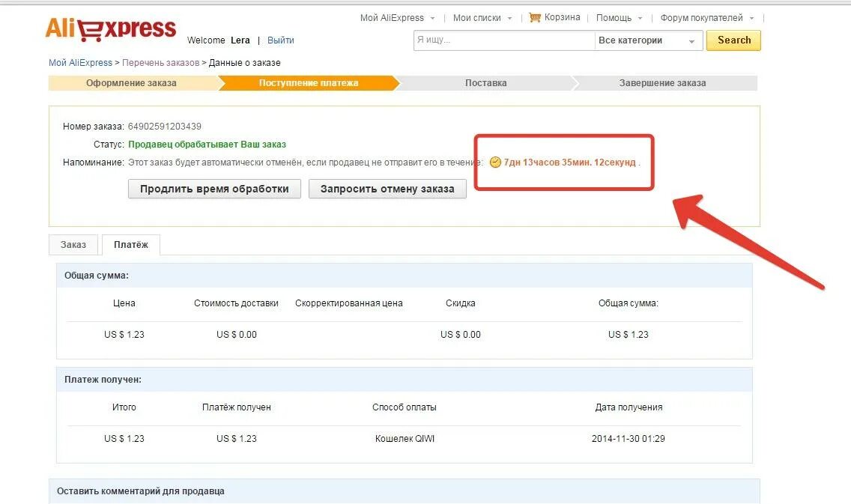Viewport: 851px width, 504px height.
Task: Focus the Я ищу search field
Action: (504, 40)
